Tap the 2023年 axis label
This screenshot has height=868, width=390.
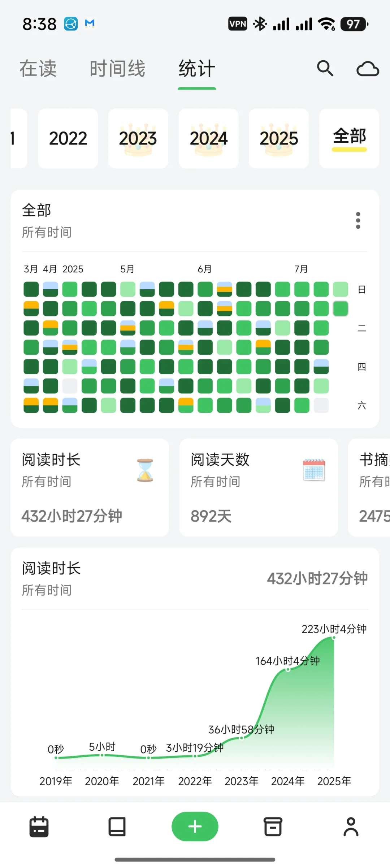pos(241,781)
